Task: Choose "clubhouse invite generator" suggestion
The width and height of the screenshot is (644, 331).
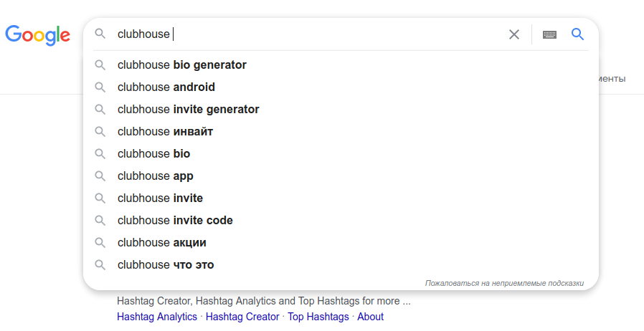Action: pos(189,110)
